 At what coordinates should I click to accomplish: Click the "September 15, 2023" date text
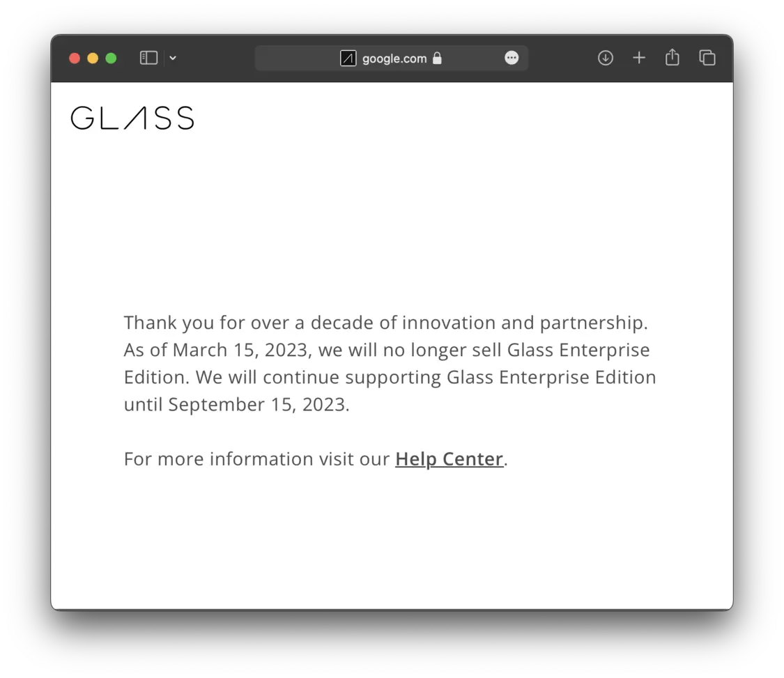(257, 405)
